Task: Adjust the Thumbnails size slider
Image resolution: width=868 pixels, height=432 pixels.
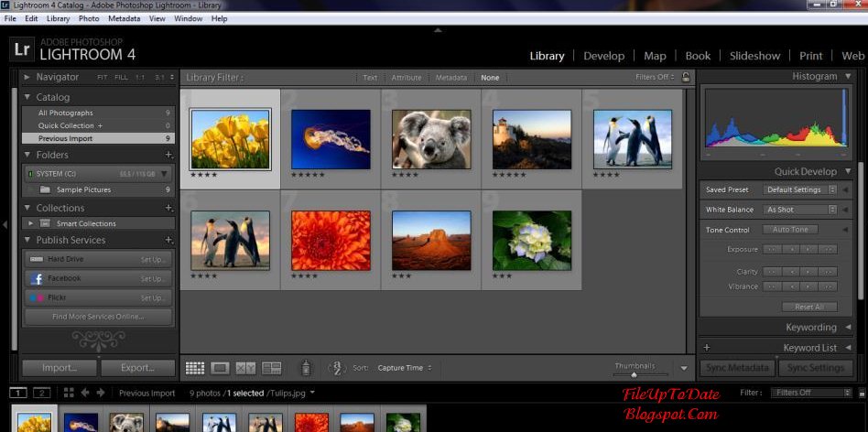Action: click(x=635, y=375)
